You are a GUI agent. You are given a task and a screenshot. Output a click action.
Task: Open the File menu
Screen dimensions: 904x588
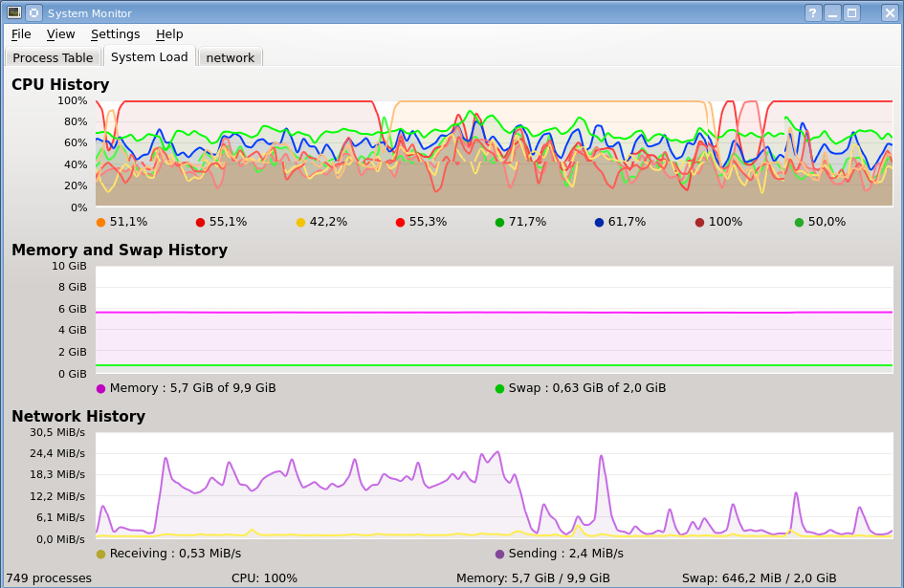pos(21,34)
